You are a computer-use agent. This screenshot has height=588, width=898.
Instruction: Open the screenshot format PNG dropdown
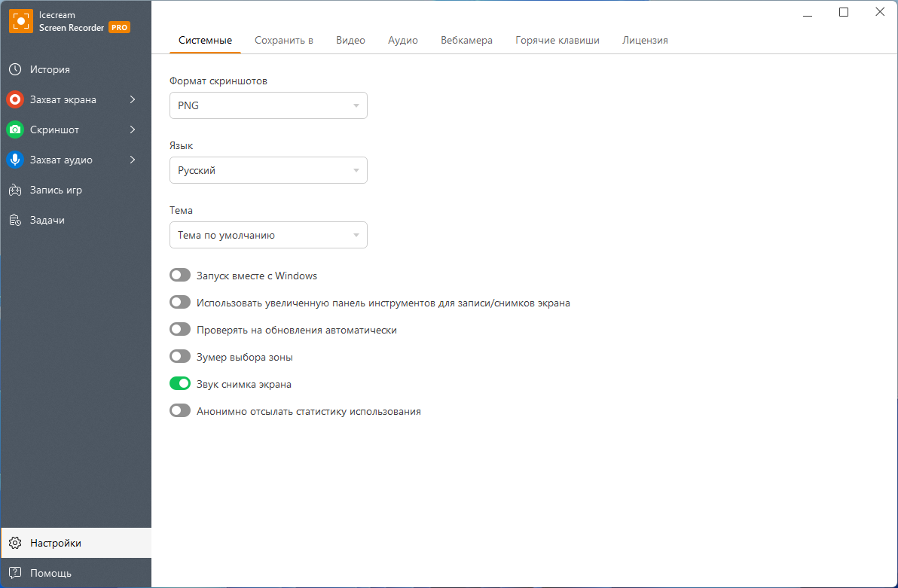click(x=268, y=105)
